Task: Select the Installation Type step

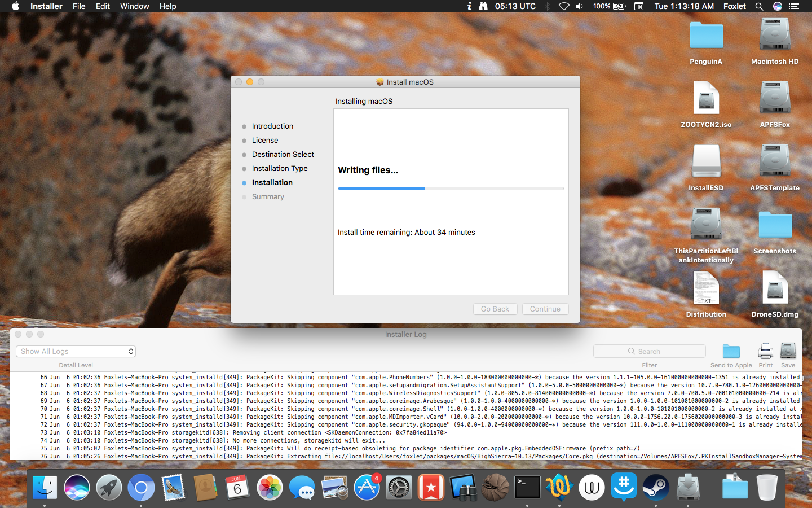Action: tap(280, 168)
